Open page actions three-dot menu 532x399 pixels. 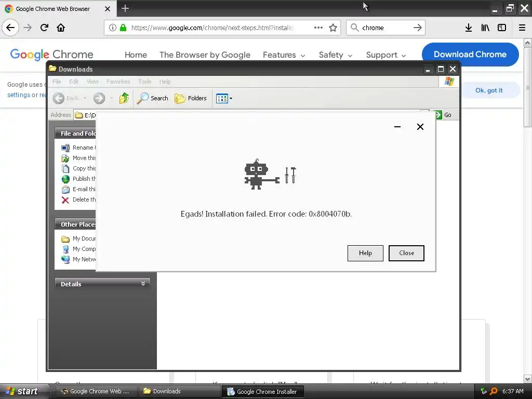[x=318, y=28]
